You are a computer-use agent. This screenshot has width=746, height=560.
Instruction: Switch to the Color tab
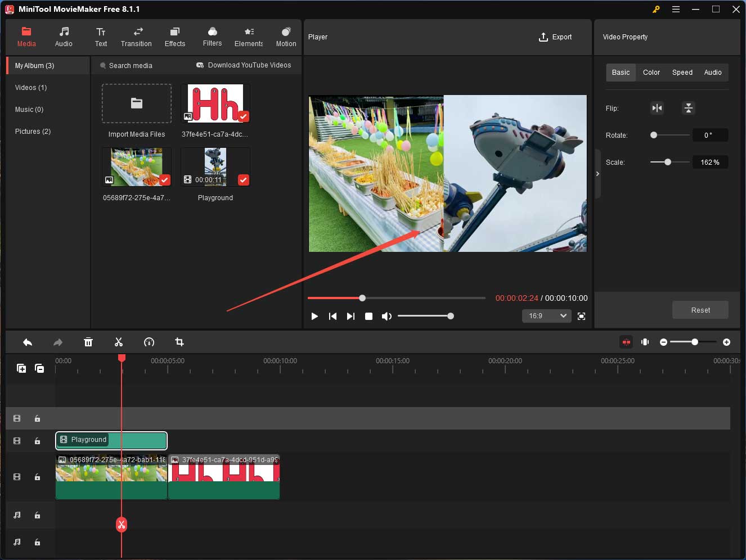pos(651,72)
